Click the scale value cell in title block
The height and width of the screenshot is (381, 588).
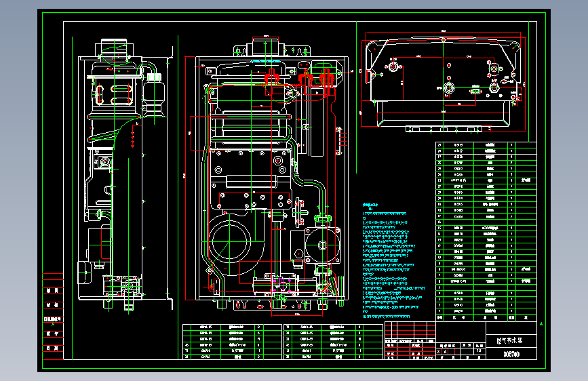tap(479, 351)
